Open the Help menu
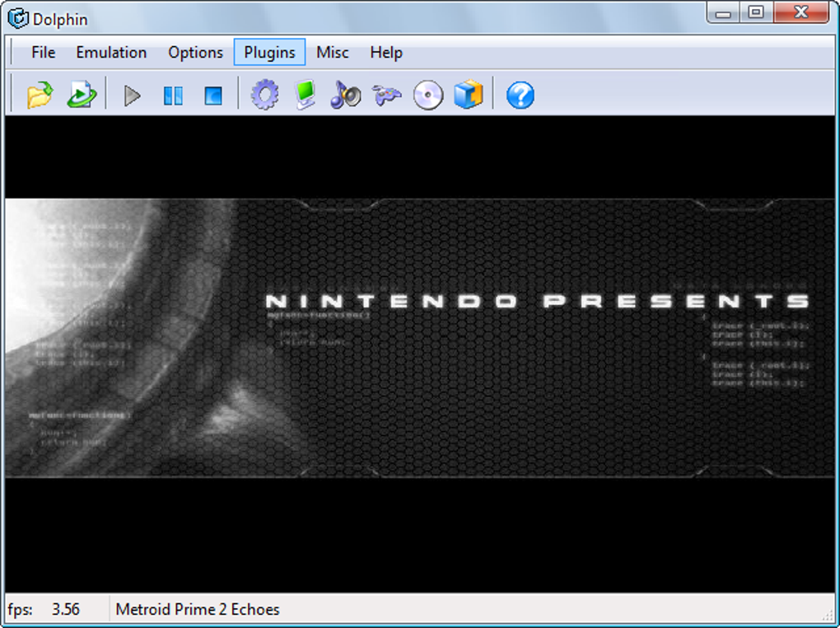The image size is (840, 628). tap(386, 53)
